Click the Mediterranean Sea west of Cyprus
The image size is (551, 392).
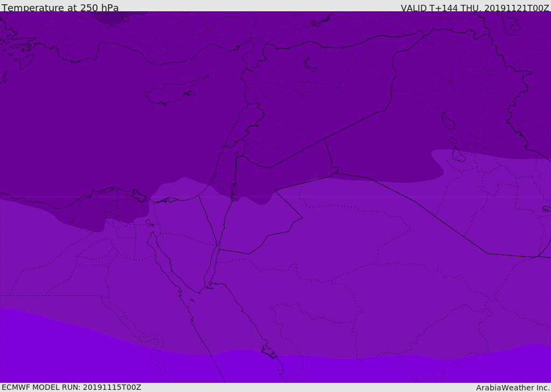click(81, 108)
